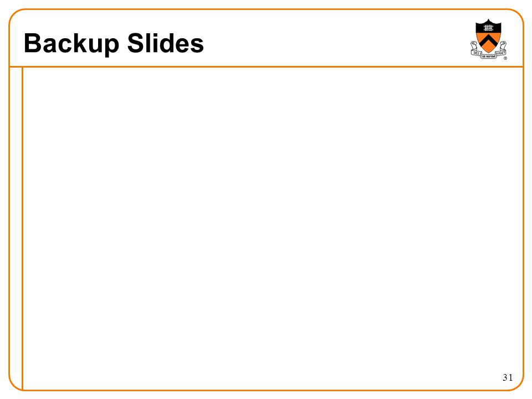Select the word "Slides" in the title
The width and height of the screenshot is (532, 399).
(166, 43)
